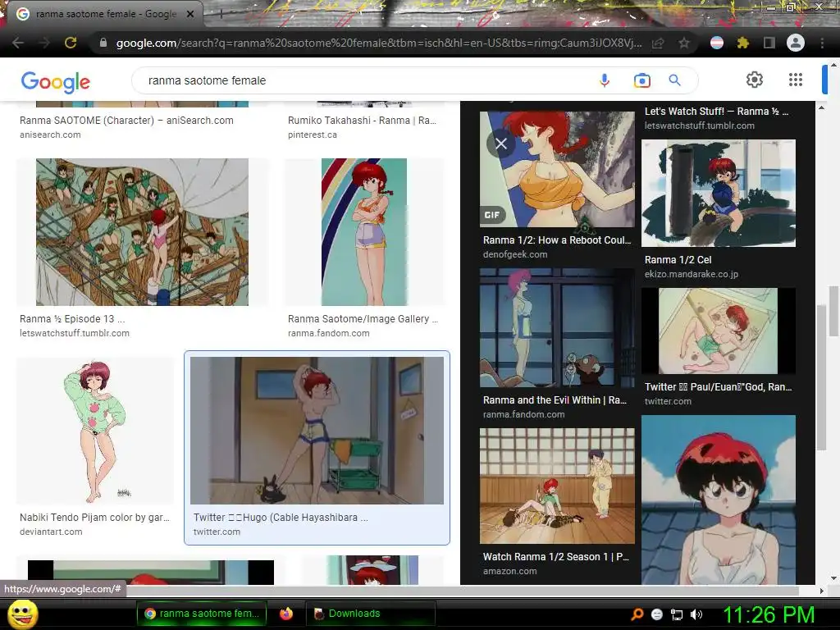Image resolution: width=840 pixels, height=630 pixels.
Task: Open Google quick settings gear
Action: click(755, 80)
